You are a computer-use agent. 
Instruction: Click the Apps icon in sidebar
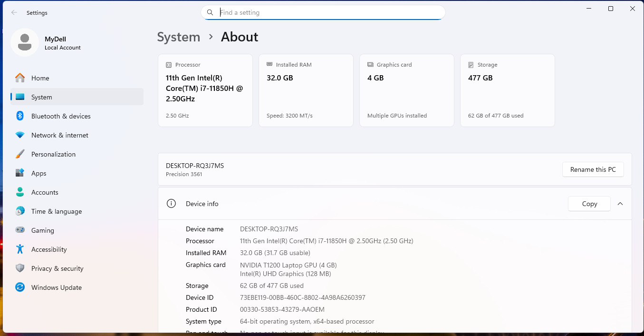20,173
